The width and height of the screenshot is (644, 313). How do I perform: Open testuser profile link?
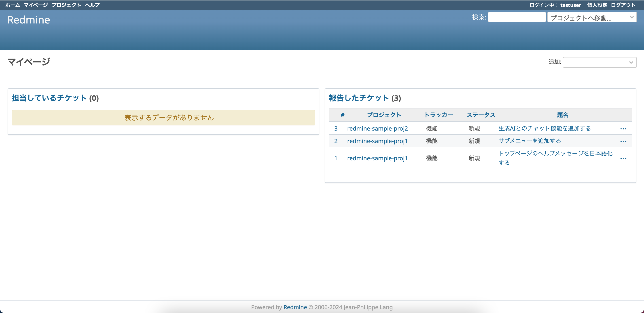[570, 5]
